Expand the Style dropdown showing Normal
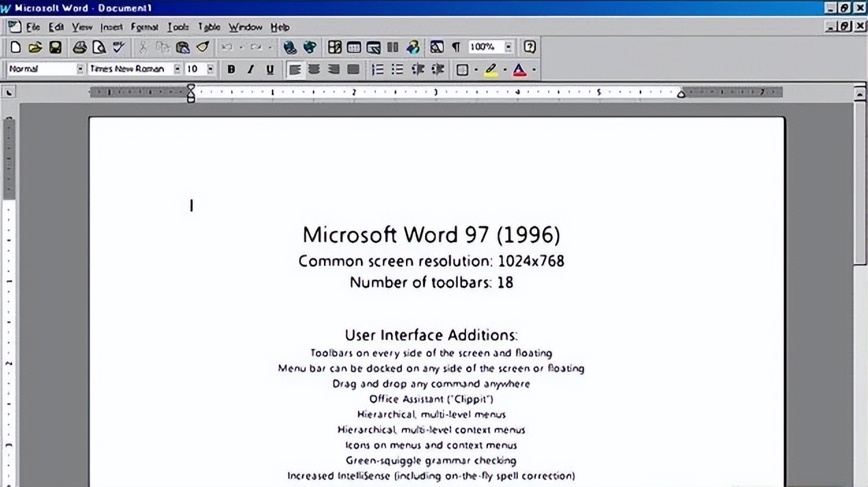The width and height of the screenshot is (868, 487). coord(80,69)
